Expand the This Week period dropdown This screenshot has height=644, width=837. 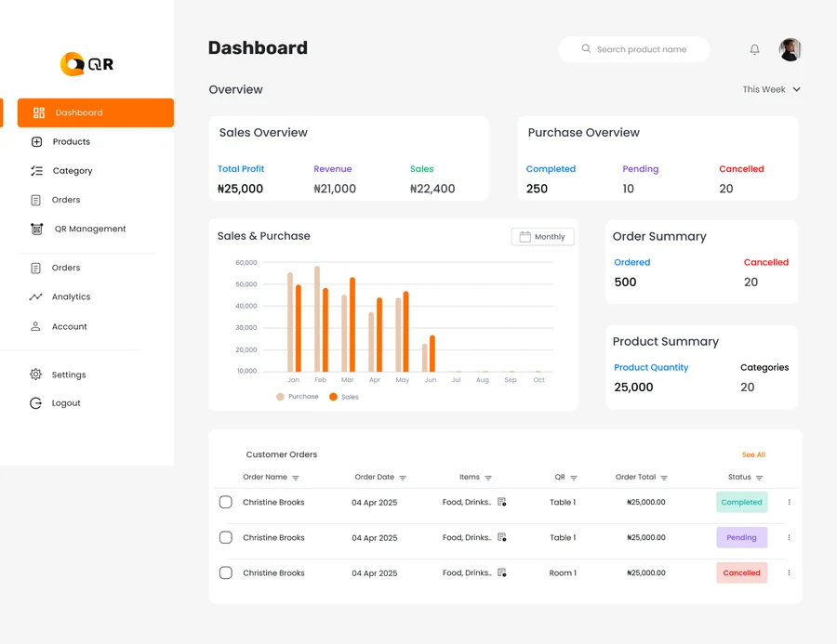point(771,89)
